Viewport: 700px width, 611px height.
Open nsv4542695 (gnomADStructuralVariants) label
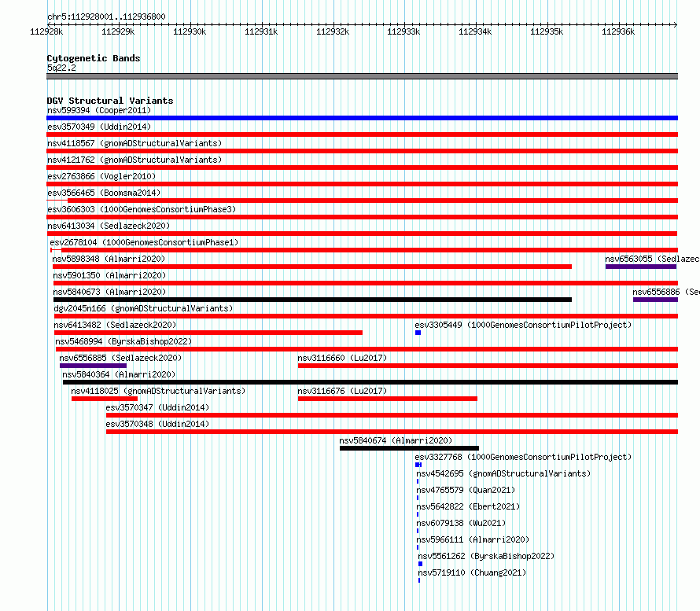(503, 473)
